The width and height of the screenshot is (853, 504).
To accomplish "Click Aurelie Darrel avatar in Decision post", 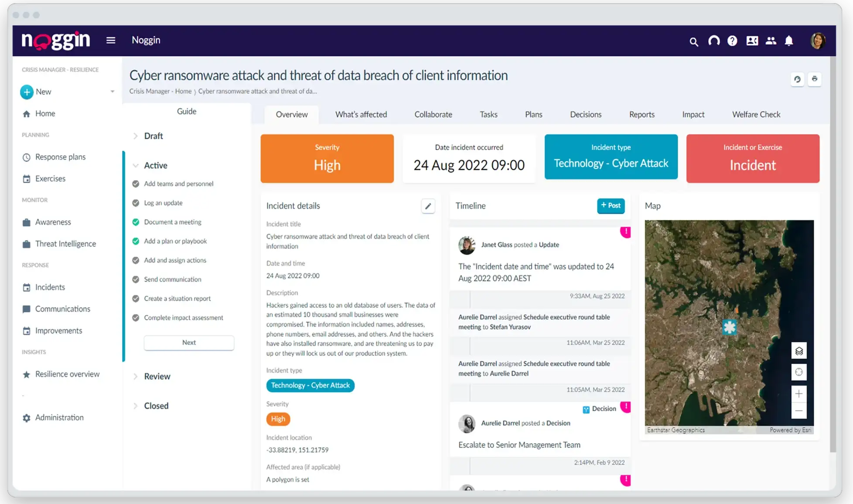I will 467,424.
